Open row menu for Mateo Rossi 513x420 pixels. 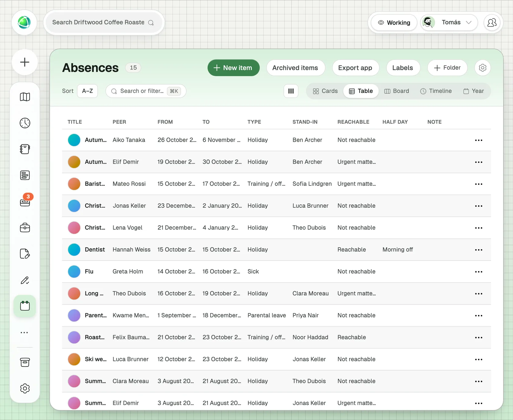478,184
